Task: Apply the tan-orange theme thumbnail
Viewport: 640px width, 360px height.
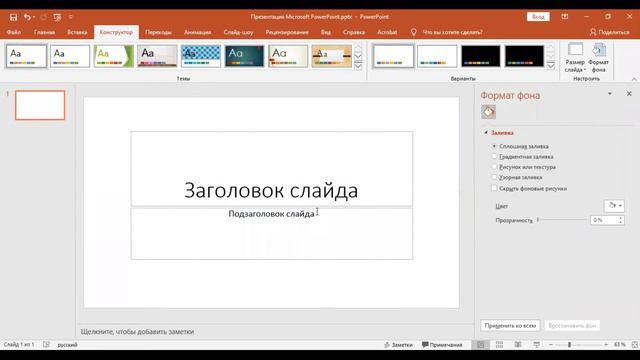Action: (x=332, y=56)
